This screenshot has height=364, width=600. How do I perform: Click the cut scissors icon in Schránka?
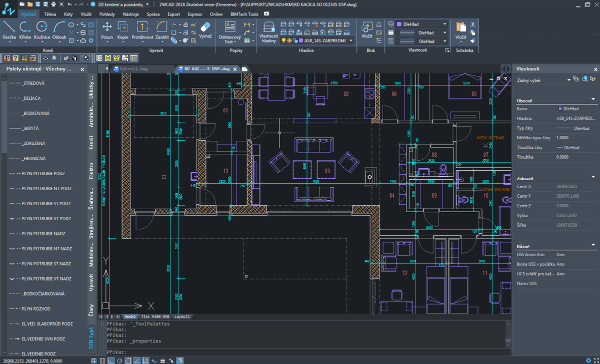pyautogui.click(x=472, y=24)
